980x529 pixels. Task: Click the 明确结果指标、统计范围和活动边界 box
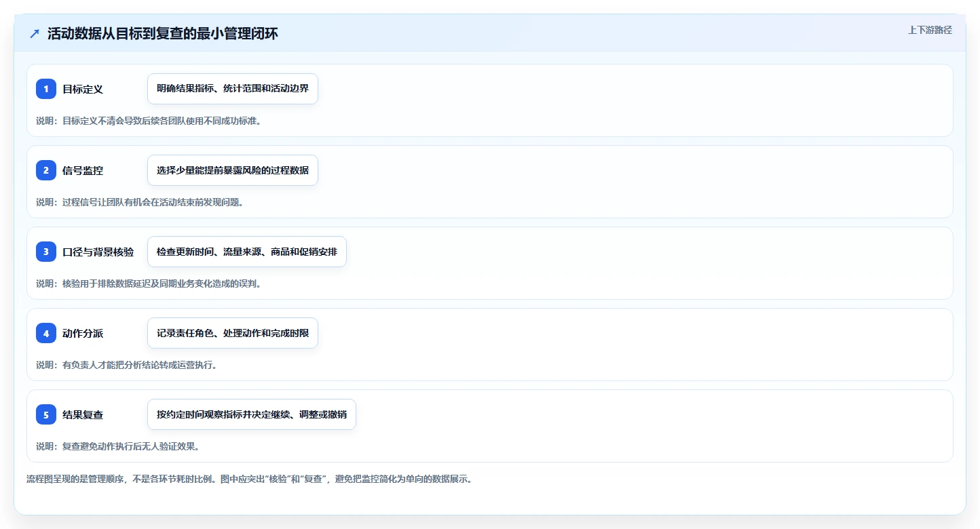233,89
